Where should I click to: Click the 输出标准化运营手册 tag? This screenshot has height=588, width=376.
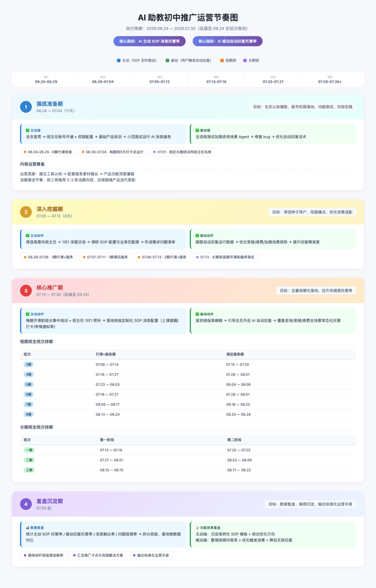(151, 556)
